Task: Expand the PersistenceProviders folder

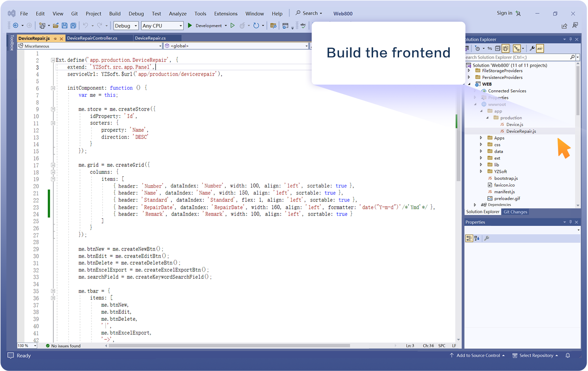Action: pos(469,77)
